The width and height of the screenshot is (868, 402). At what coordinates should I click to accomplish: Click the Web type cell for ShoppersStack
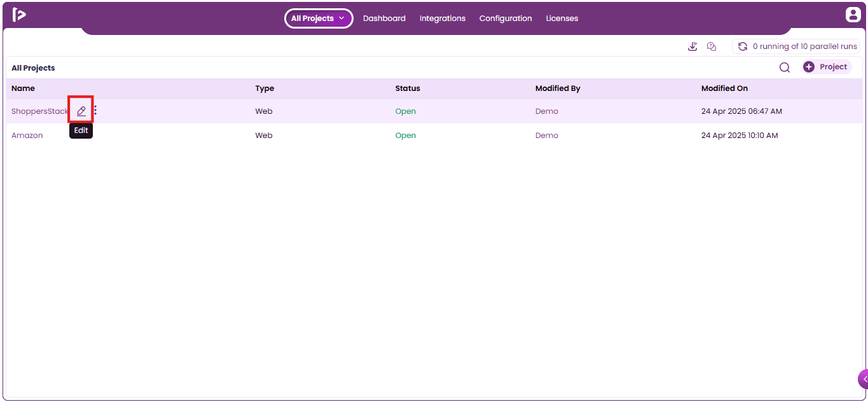264,111
